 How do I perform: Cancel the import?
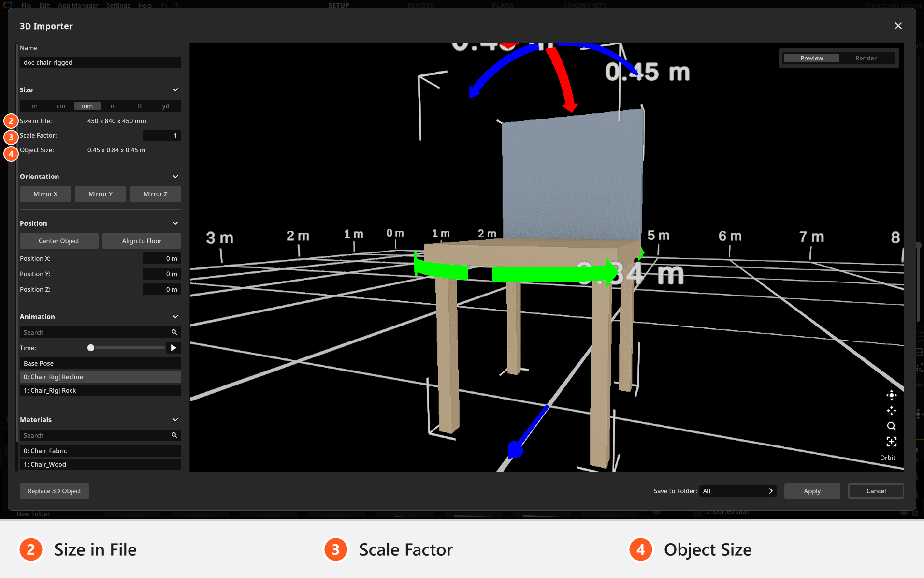point(876,491)
